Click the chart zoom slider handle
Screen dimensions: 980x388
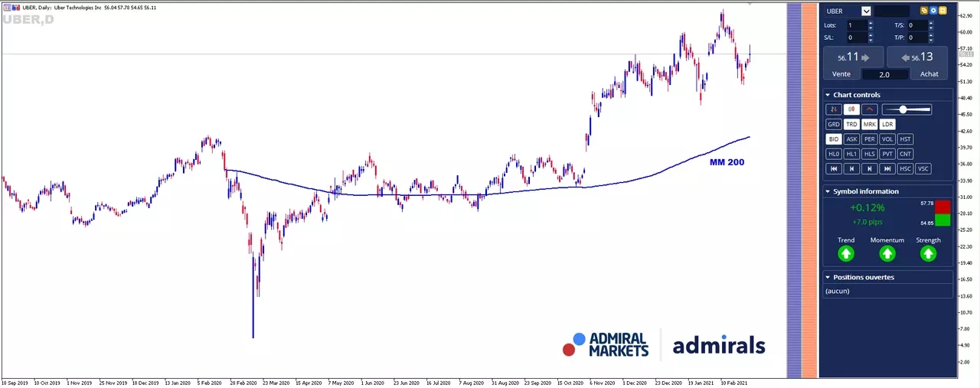pos(903,109)
